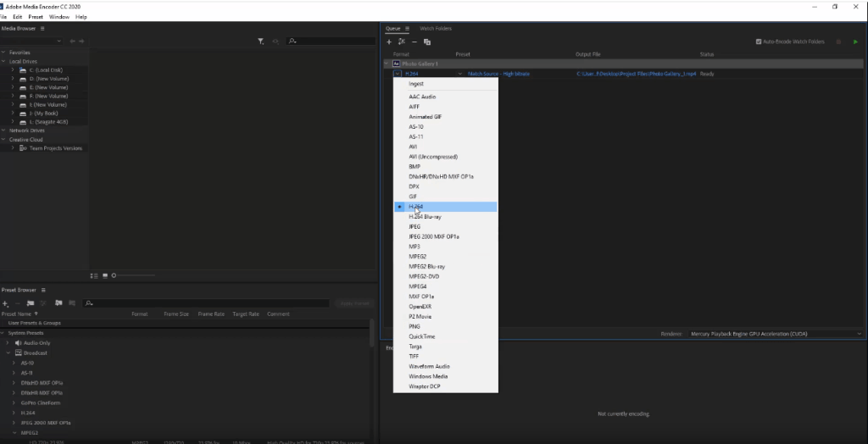Switch Media Browser to thumbnail view

pyautogui.click(x=104, y=275)
